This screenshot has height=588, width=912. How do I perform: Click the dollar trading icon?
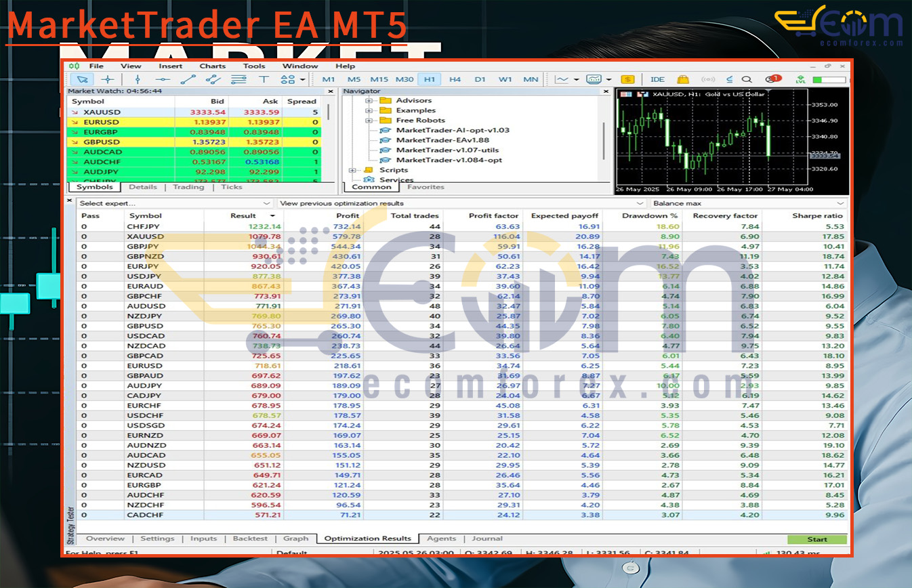coord(627,79)
